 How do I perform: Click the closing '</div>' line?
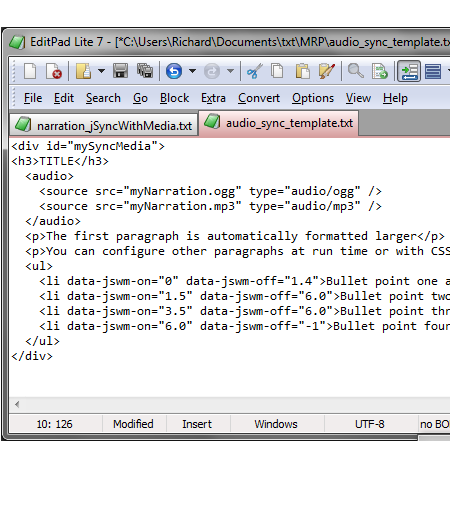point(32,356)
